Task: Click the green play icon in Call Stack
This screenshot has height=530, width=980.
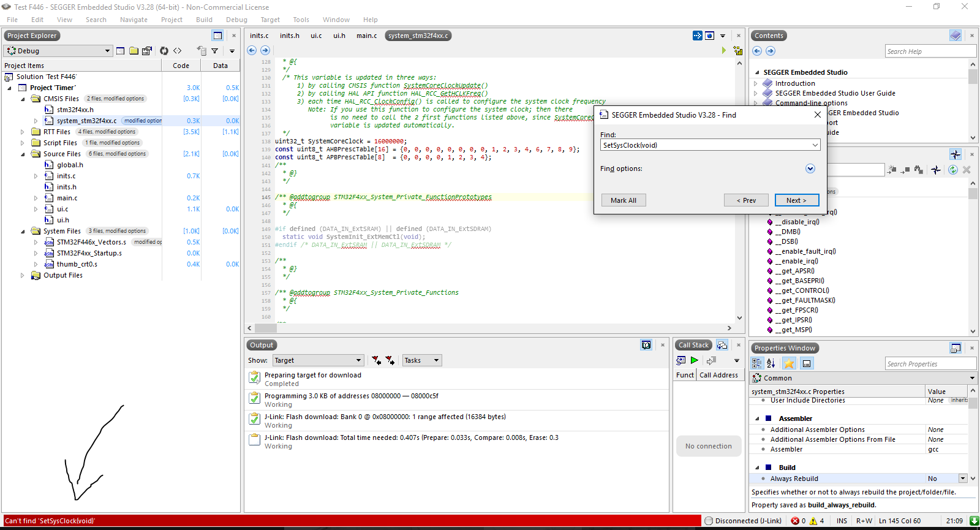Action: pos(695,360)
